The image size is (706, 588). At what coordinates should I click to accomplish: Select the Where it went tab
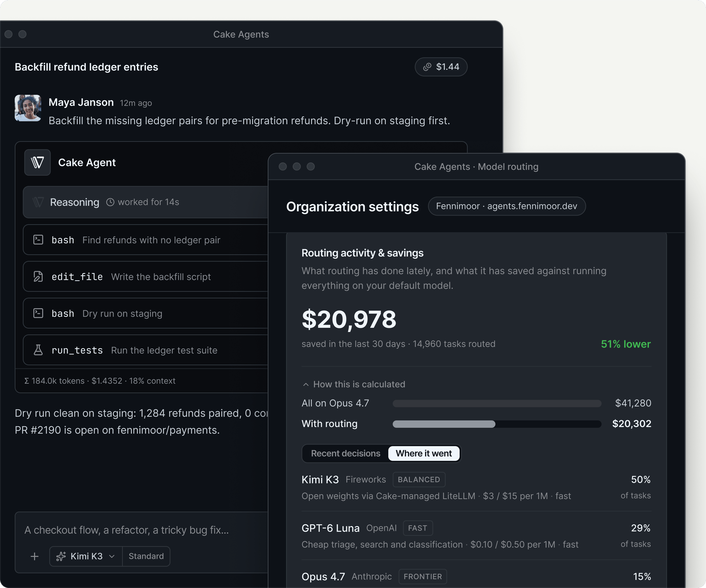coord(424,453)
